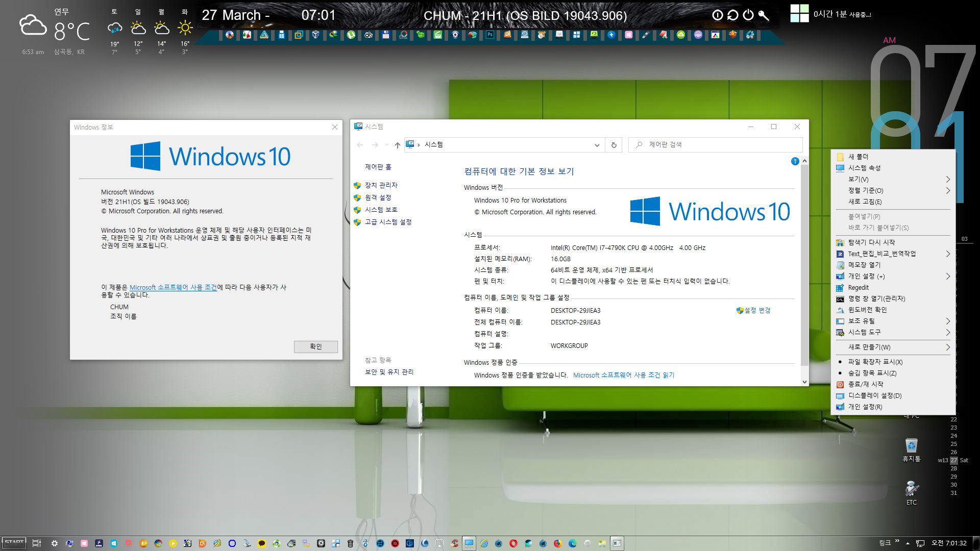Click the taskbar clock showing 7:01:32
This screenshot has height=551, width=980.
pos(949,543)
